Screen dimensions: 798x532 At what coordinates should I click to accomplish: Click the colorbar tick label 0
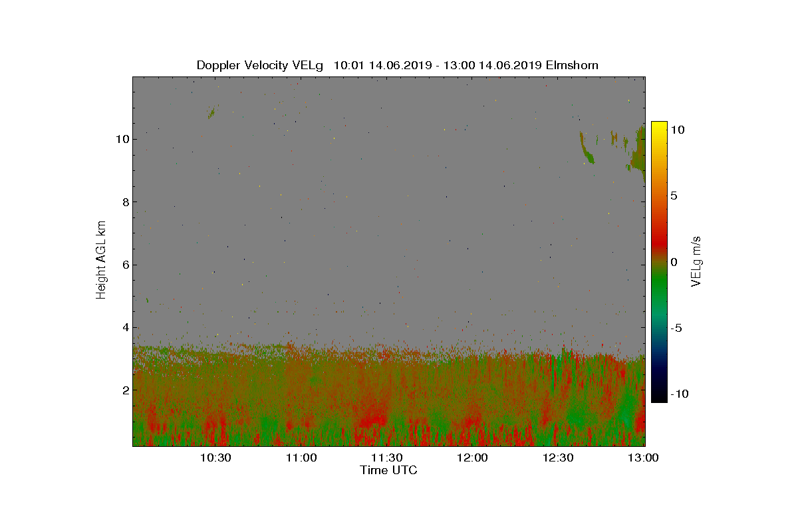coord(674,262)
